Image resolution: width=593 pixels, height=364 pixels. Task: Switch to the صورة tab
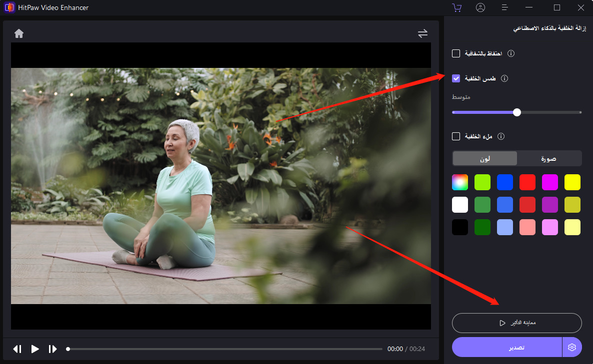548,159
